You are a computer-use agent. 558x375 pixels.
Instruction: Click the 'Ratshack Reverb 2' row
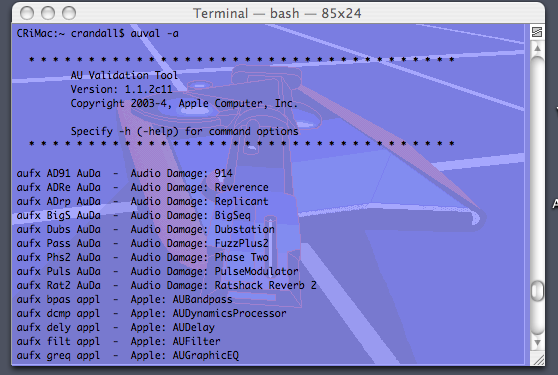click(167, 285)
